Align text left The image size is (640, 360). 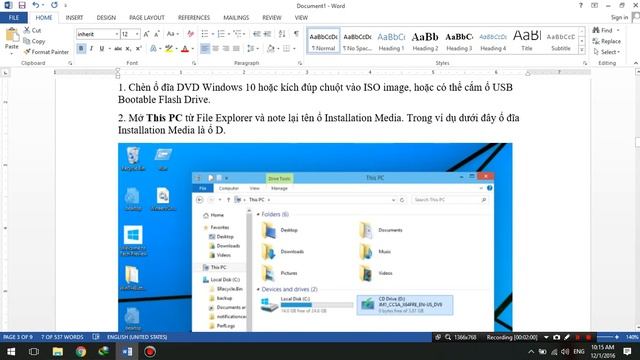205,49
